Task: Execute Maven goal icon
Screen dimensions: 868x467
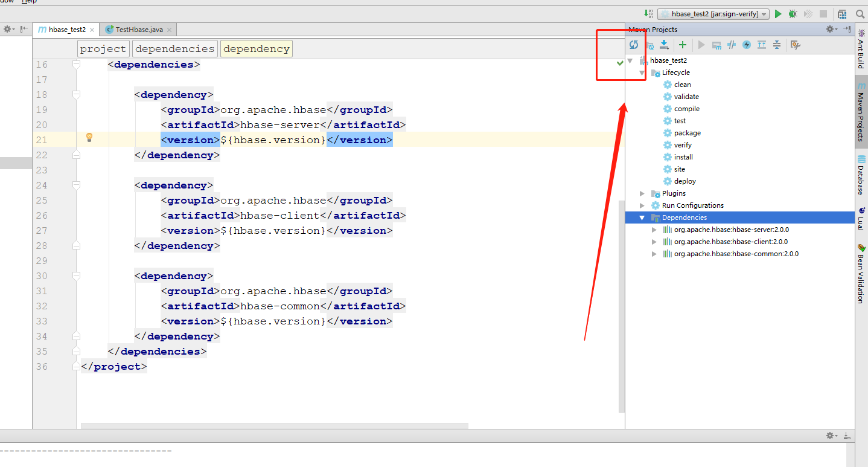Action: [x=716, y=45]
